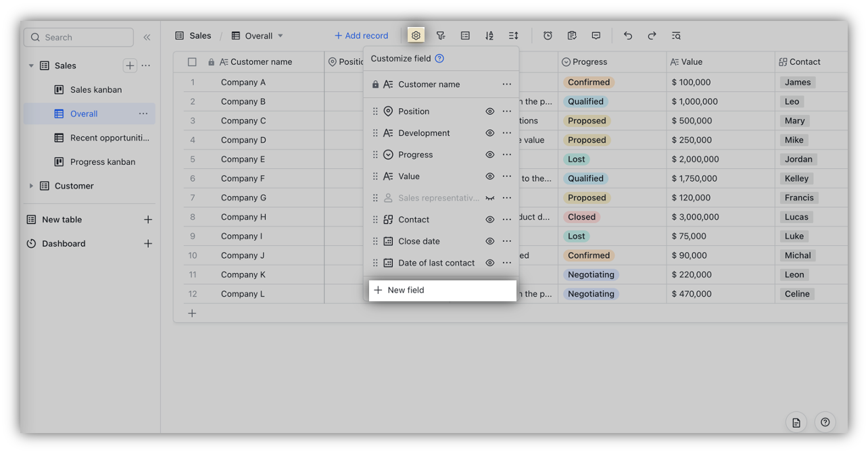This screenshot has width=868, height=454.
Task: Show the hidden Sales representative field
Action: click(490, 198)
